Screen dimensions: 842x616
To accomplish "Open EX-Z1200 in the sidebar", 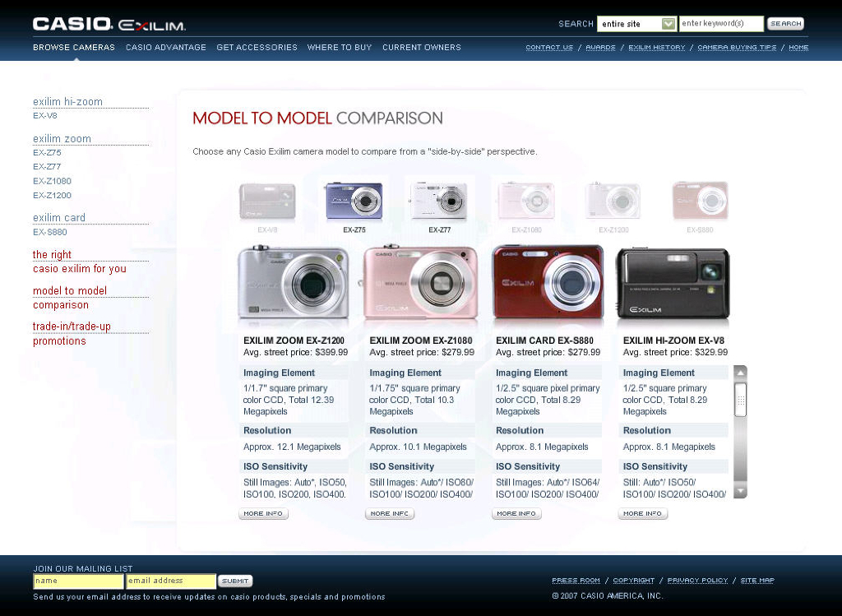I will tap(52, 195).
